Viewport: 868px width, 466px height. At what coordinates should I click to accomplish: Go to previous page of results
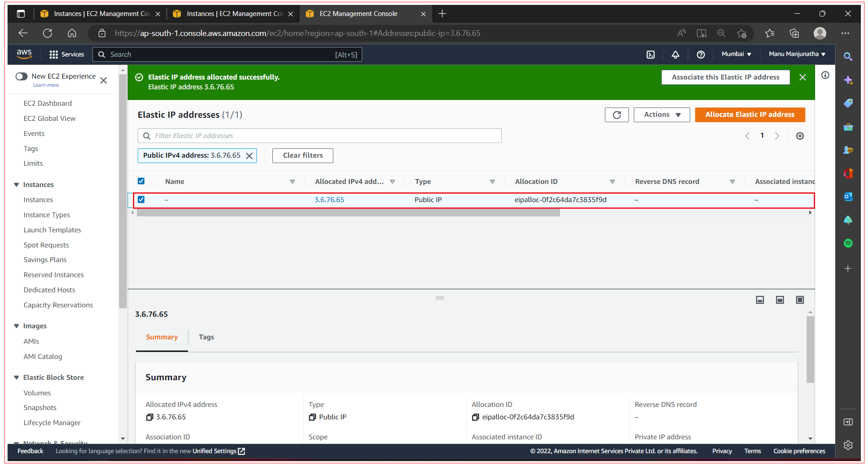[x=747, y=136]
